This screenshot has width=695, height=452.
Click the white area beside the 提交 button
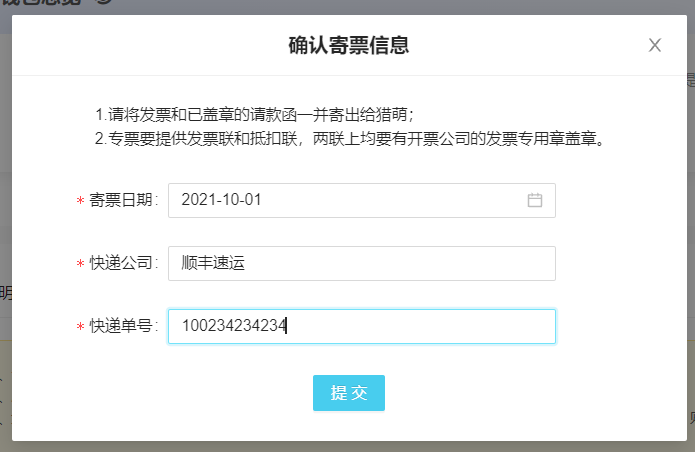[x=488, y=393]
